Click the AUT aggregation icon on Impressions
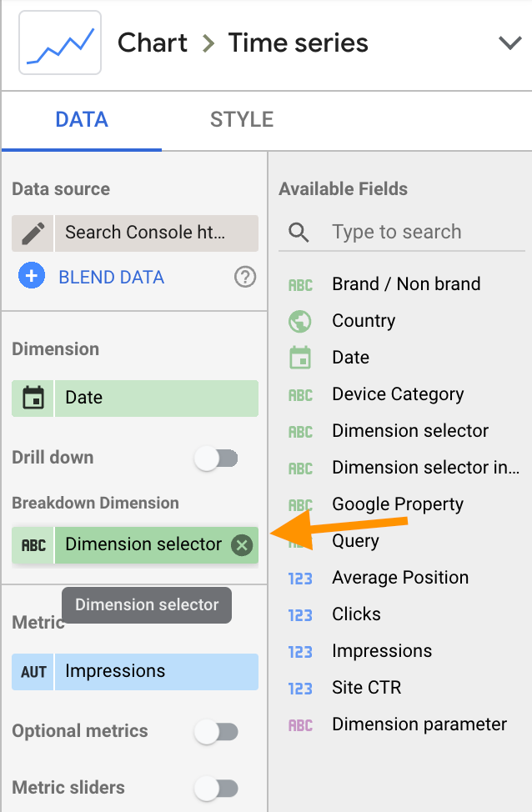The image size is (532, 812). point(33,671)
